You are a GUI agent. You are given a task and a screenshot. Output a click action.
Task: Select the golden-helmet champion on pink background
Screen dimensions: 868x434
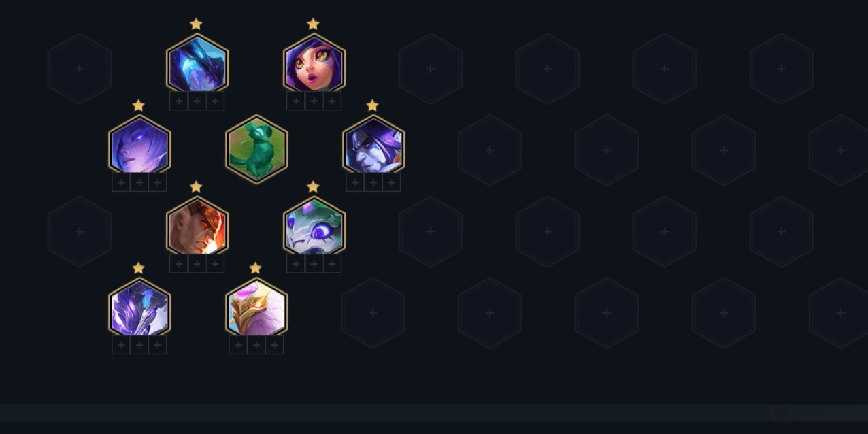(256, 307)
